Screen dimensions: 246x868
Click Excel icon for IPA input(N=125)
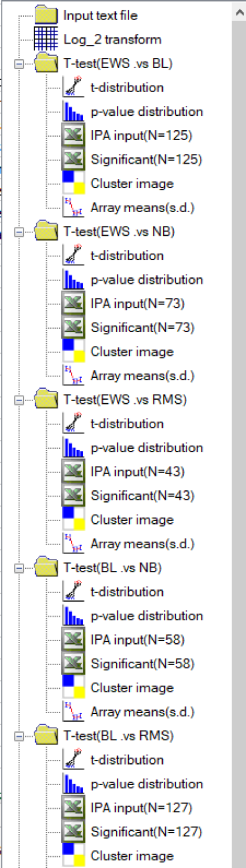pos(73,135)
